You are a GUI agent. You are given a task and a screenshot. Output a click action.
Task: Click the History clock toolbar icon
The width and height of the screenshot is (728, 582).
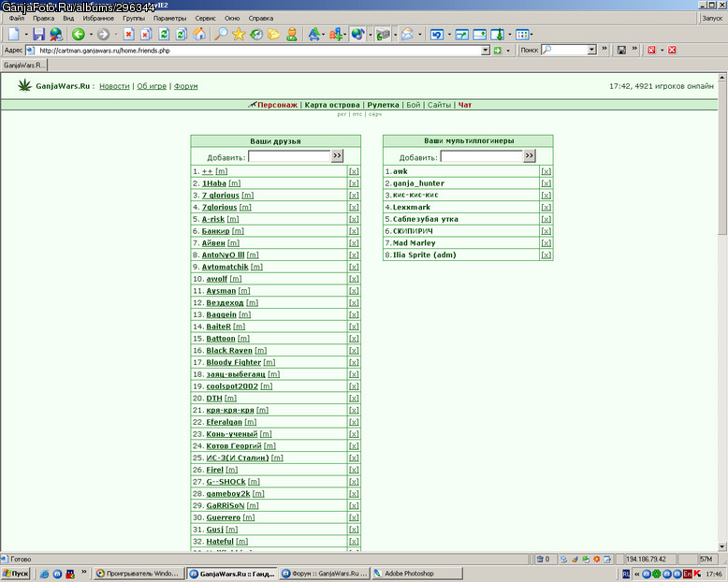256,35
